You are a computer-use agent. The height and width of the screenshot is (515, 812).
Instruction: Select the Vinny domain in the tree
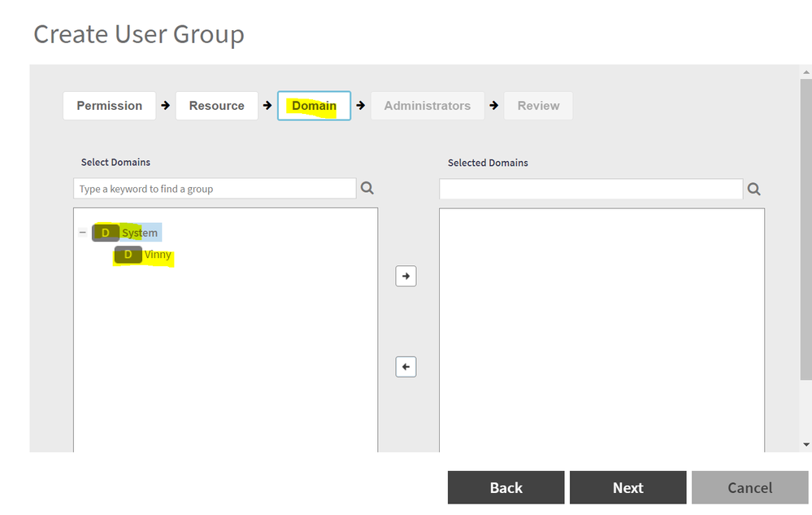click(158, 255)
